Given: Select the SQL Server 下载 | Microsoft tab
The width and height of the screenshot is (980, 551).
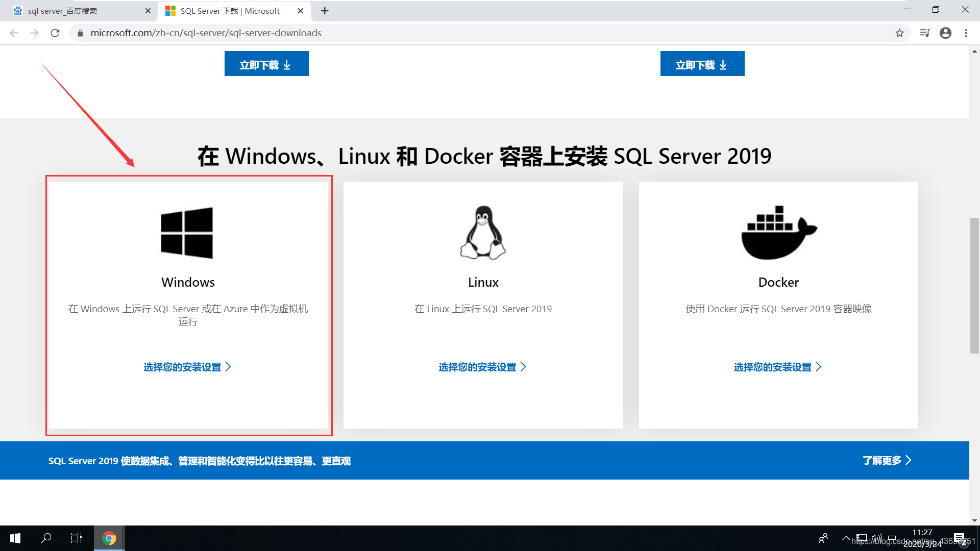Looking at the screenshot, I should (235, 11).
